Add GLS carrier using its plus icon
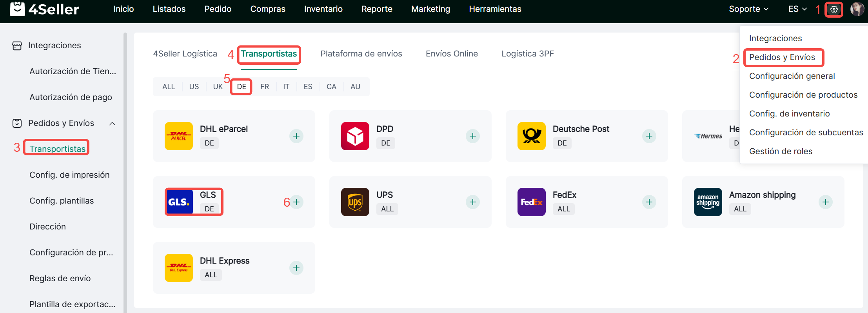The image size is (868, 313). point(297,202)
